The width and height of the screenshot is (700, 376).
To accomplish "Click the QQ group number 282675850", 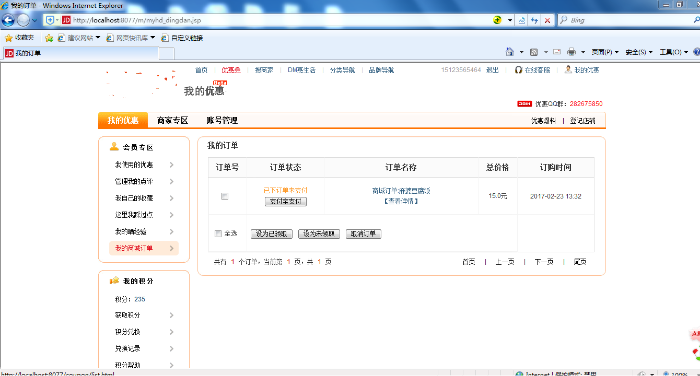I will (x=586, y=104).
